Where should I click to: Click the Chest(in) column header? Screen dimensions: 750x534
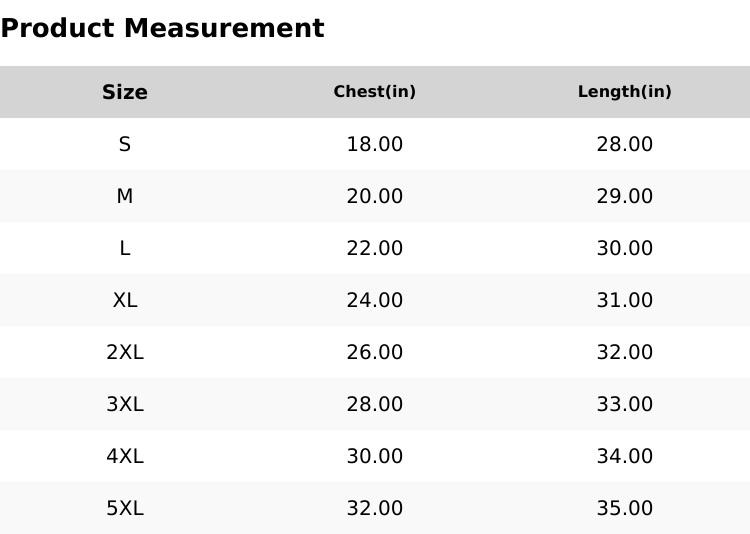tap(375, 92)
